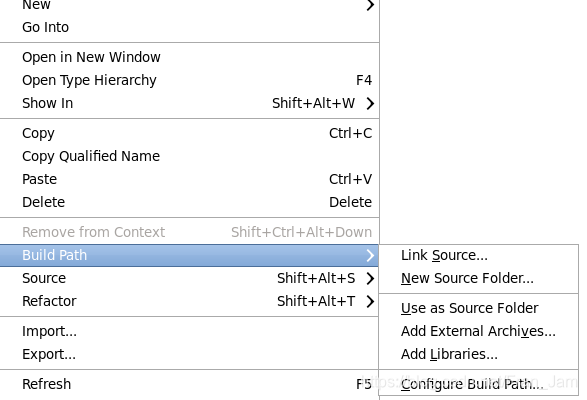Choose Go Into from context menu
This screenshot has height=400, width=587.
(x=189, y=27)
